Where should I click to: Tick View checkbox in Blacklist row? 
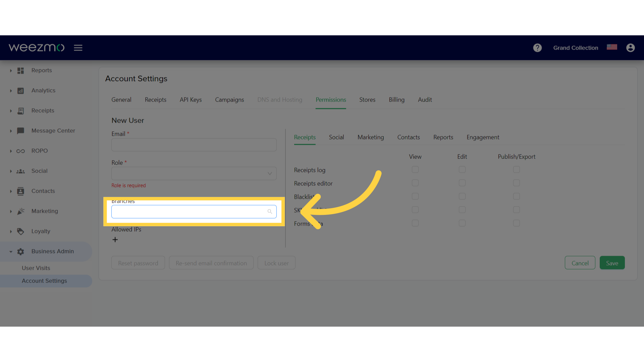[x=415, y=196]
